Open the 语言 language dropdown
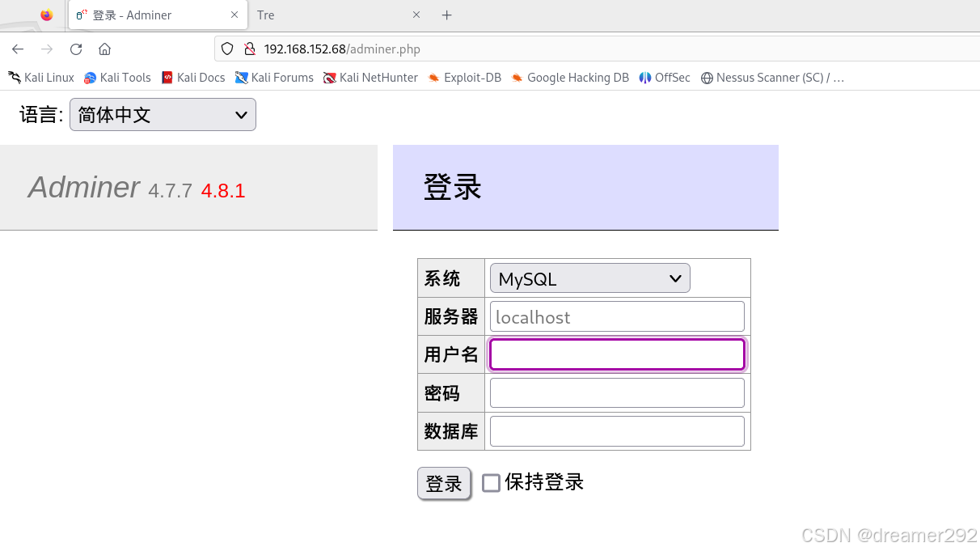 tap(163, 115)
